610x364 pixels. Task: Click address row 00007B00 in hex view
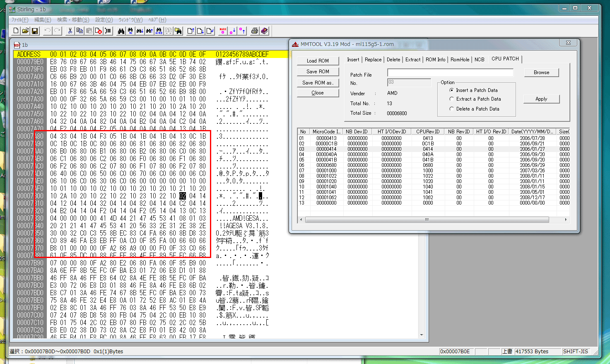[x=30, y=196]
